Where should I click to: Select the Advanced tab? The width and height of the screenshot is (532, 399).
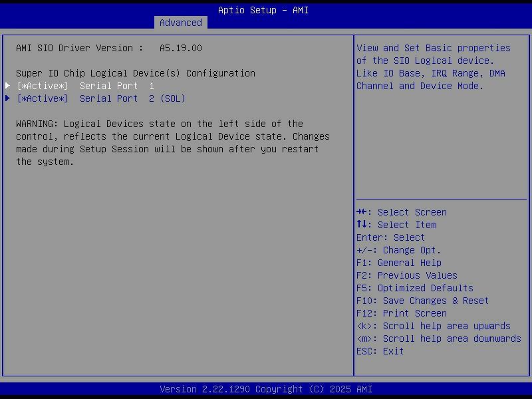[x=180, y=23]
